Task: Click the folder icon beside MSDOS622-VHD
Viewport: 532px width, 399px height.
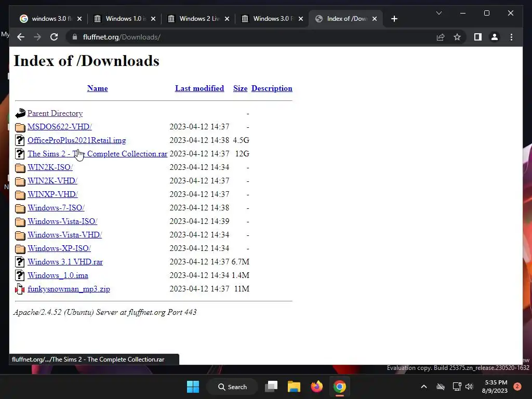Action: (x=20, y=127)
